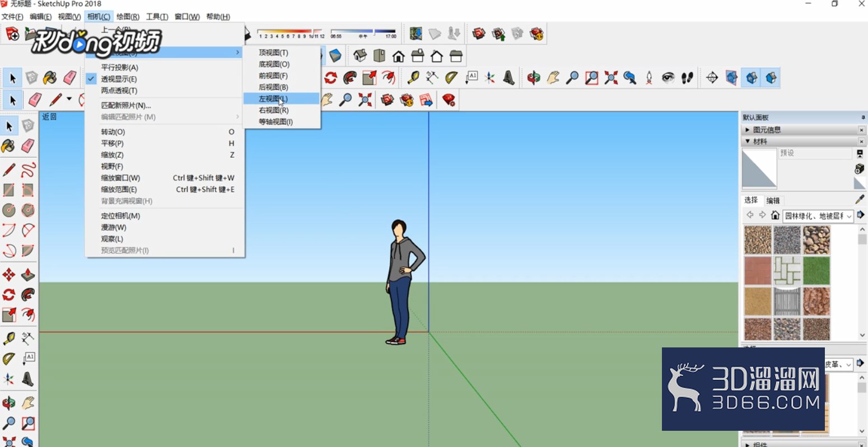Select the Follow Me tool in left toolbar
The height and width of the screenshot is (447, 868).
[28, 294]
